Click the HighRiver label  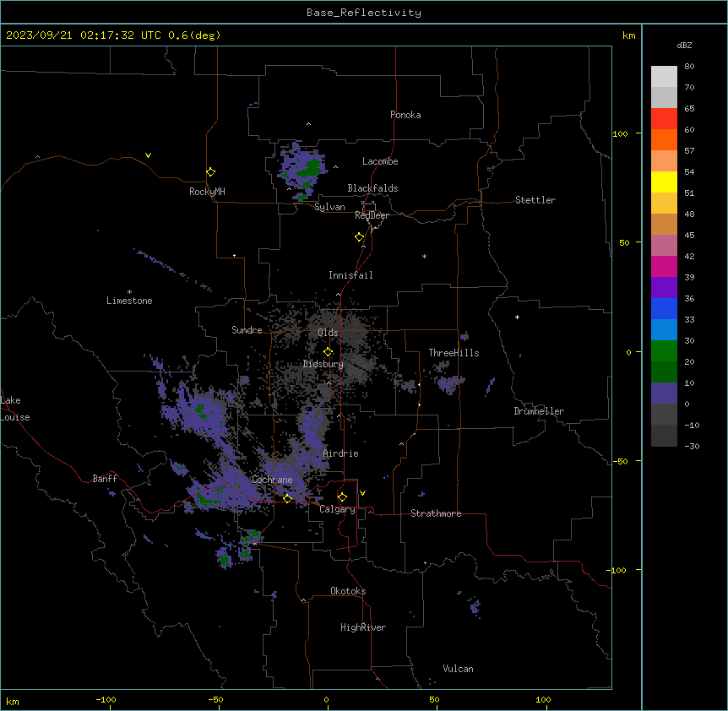coord(363,627)
